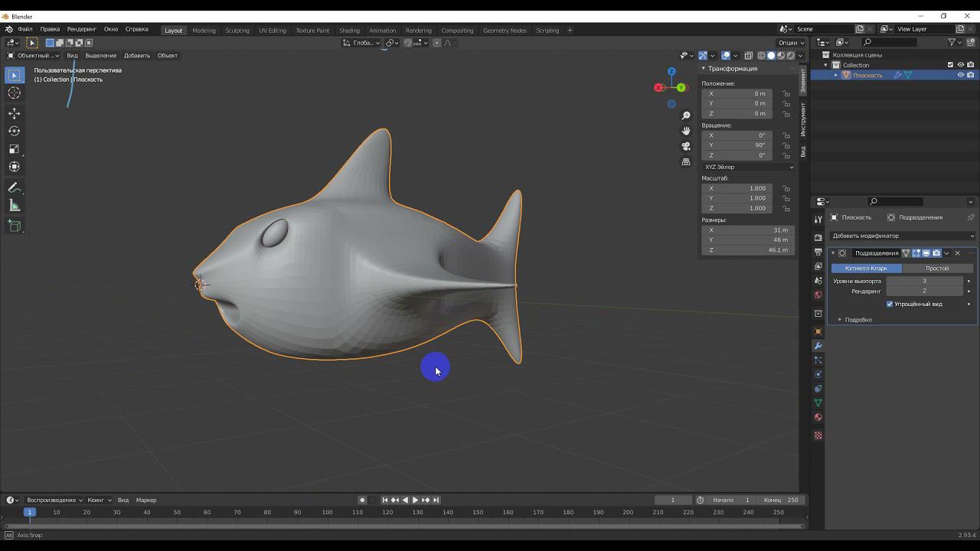Toggle Коллекция сцены Collection exclude checkbox
The image size is (980, 551).
[950, 65]
